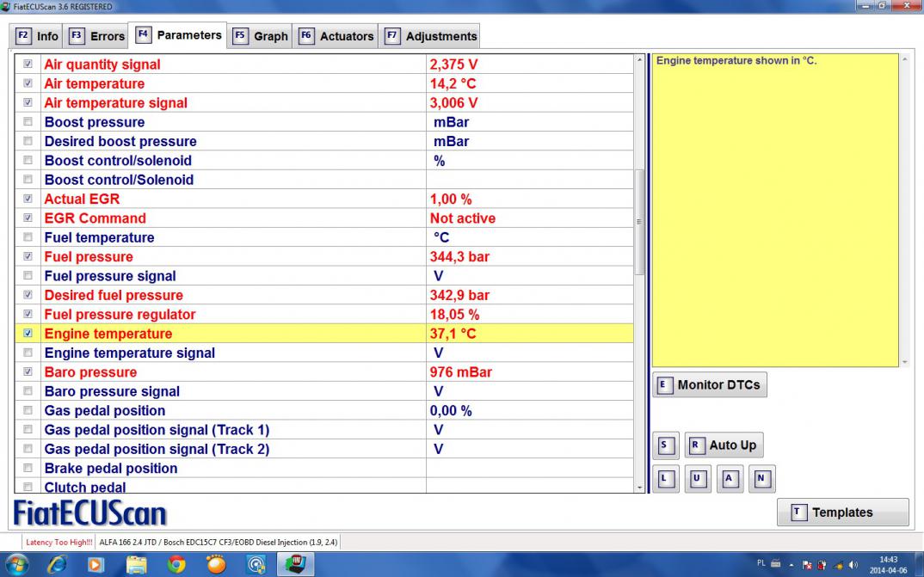The width and height of the screenshot is (924, 577).
Task: Open Internet Explorer from the taskbar
Action: pos(57,564)
